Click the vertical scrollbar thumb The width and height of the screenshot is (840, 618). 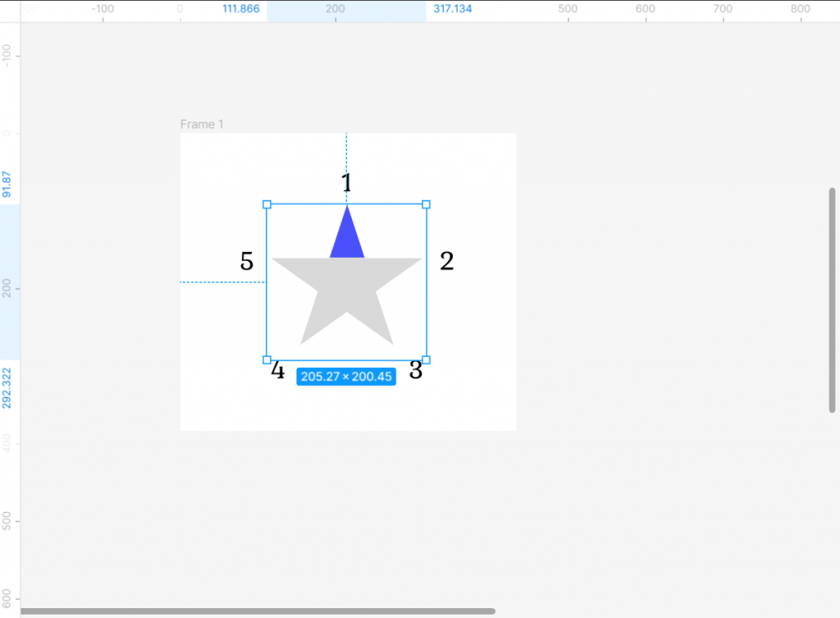tap(832, 300)
